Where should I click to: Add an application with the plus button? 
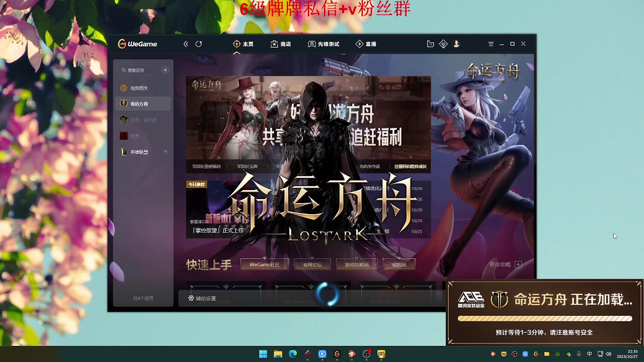pyautogui.click(x=165, y=70)
